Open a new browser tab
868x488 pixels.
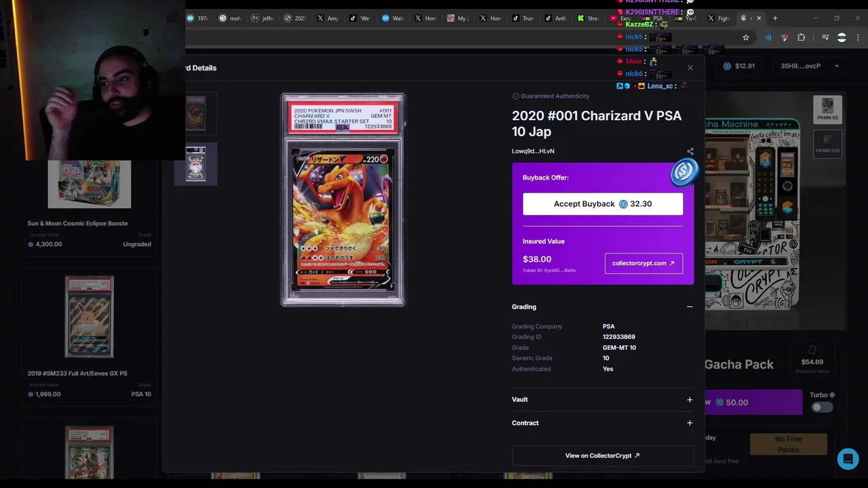(775, 18)
